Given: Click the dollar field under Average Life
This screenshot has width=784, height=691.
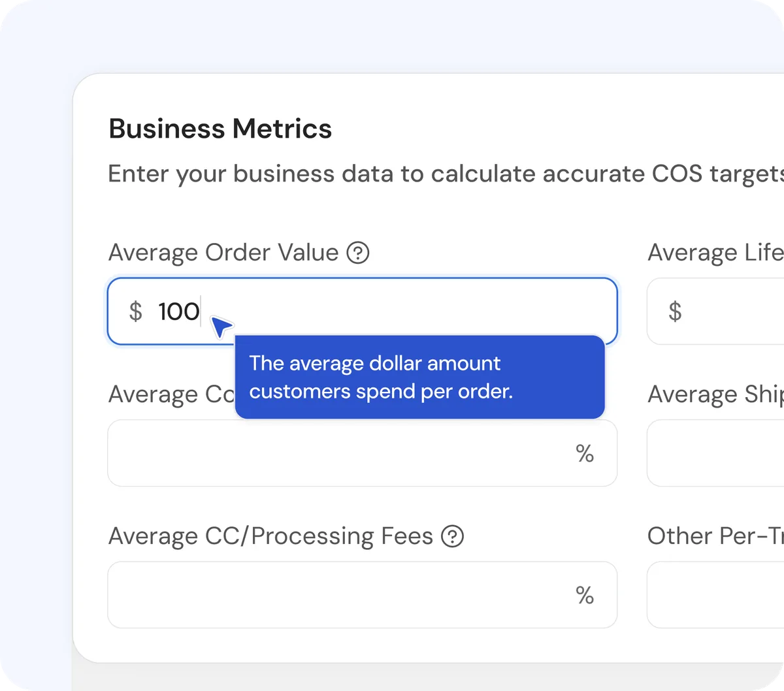Looking at the screenshot, I should pos(715,311).
